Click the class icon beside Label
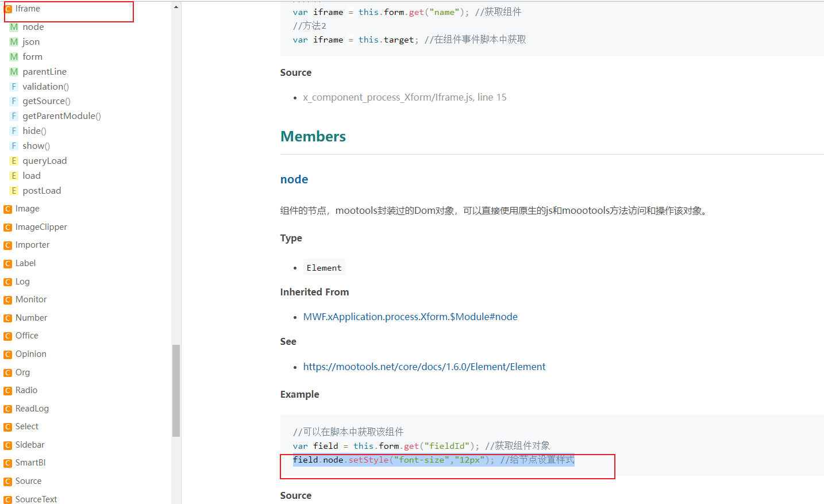The image size is (824, 504). point(8,264)
